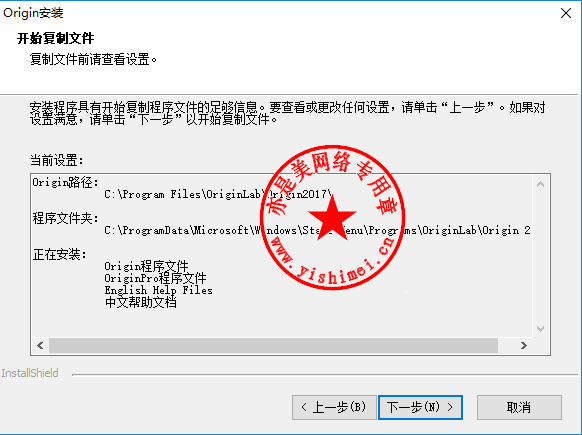Click the OriginPro程序文件 entry
This screenshot has height=435, width=582.
[x=155, y=278]
